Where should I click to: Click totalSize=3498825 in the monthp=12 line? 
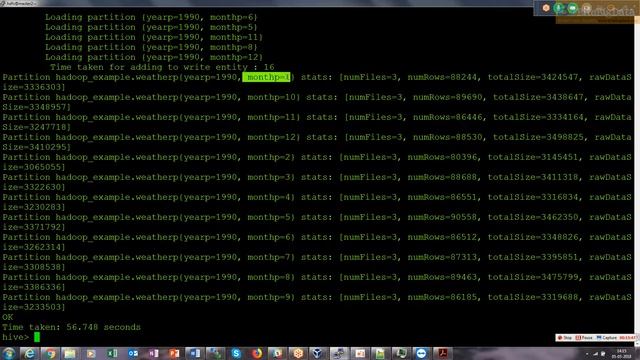pyautogui.click(x=538, y=137)
